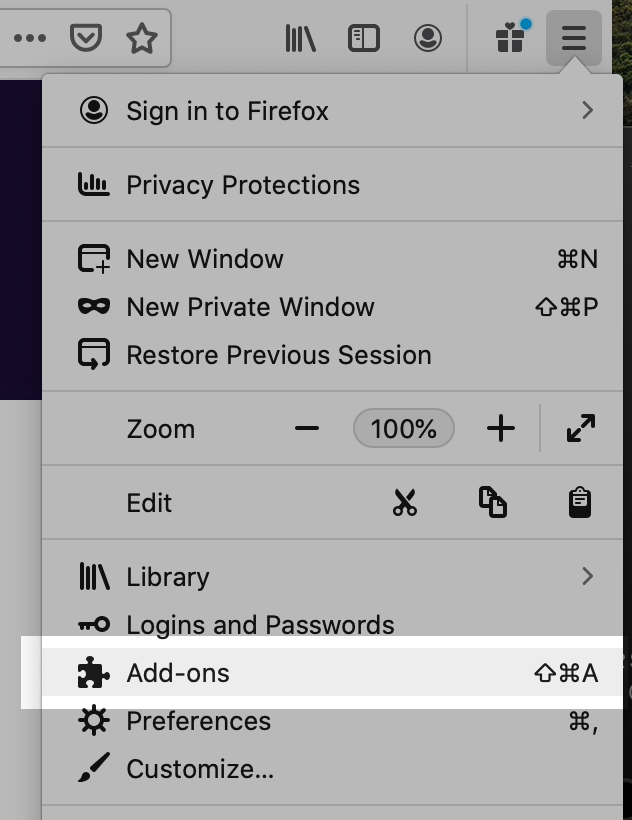Choose New Private Window
This screenshot has height=820, width=632.
(x=250, y=307)
